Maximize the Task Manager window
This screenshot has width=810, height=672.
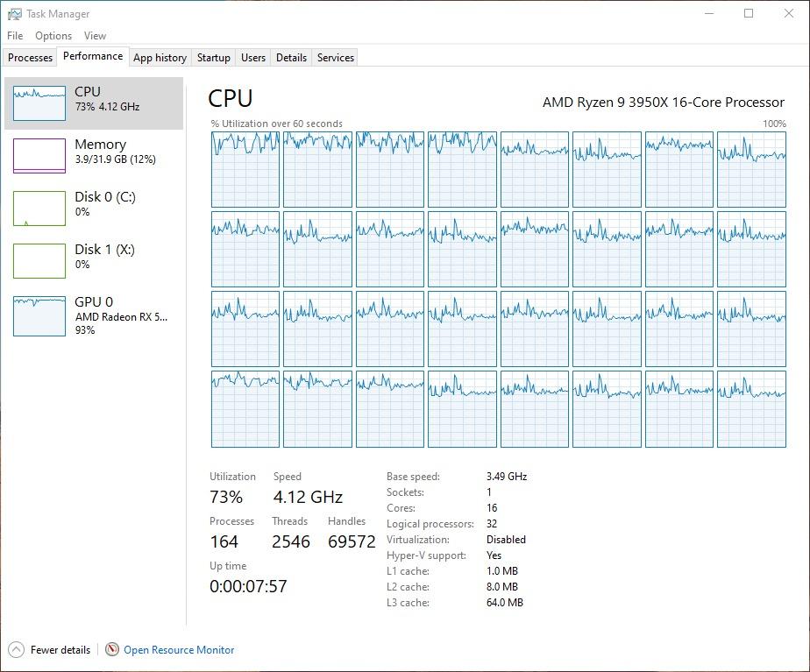click(x=749, y=14)
